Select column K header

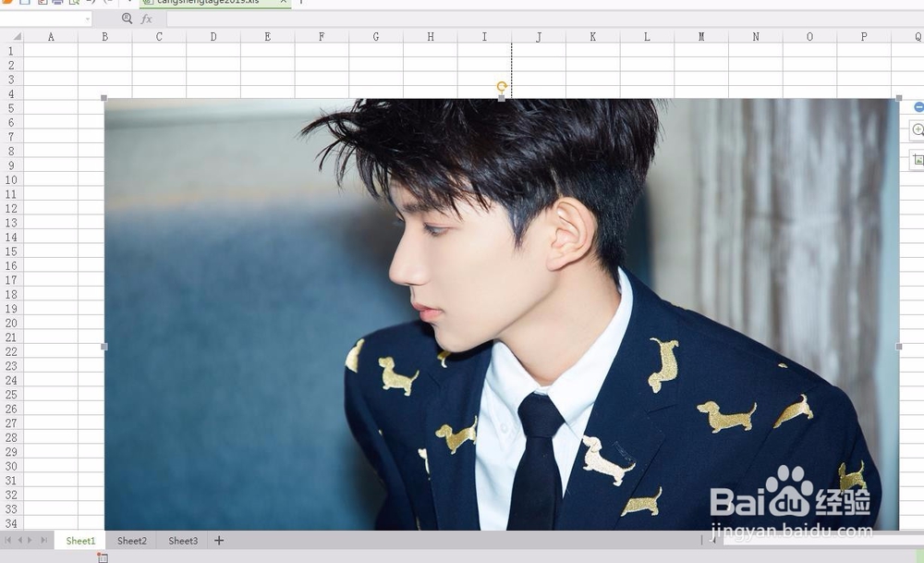coord(593,37)
